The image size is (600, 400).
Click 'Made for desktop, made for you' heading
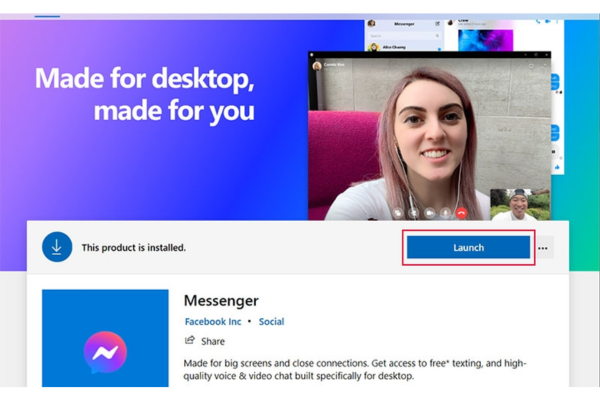point(145,94)
